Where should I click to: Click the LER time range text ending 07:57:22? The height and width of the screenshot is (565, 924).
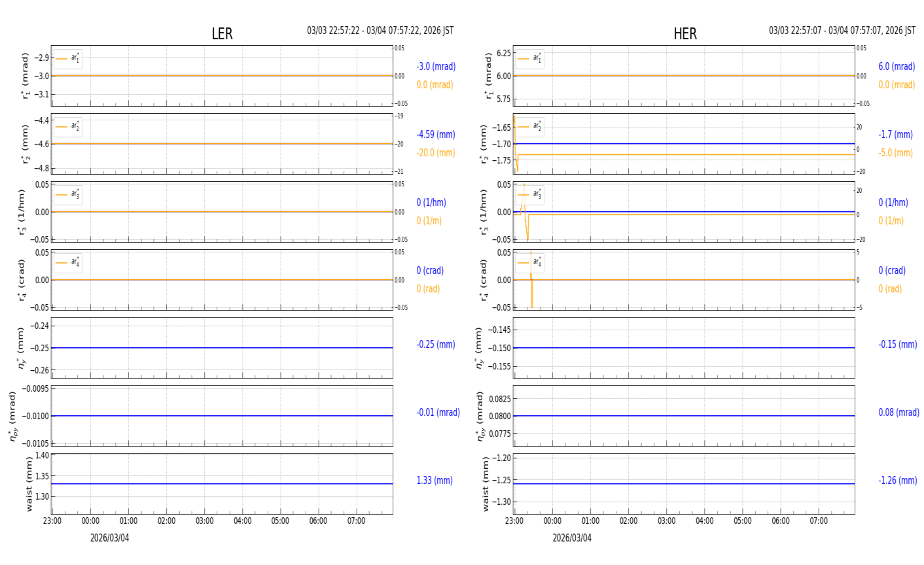tap(380, 31)
